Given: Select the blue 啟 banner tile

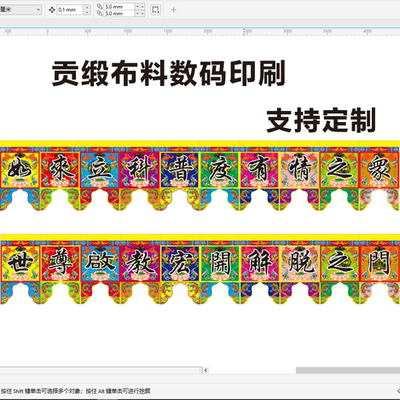Looking at the screenshot, I should (x=100, y=263).
